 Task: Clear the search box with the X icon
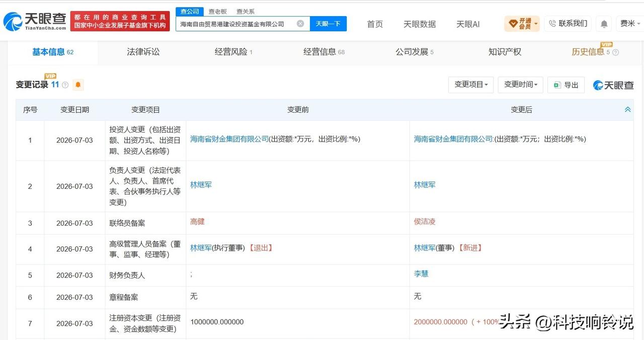[x=300, y=24]
